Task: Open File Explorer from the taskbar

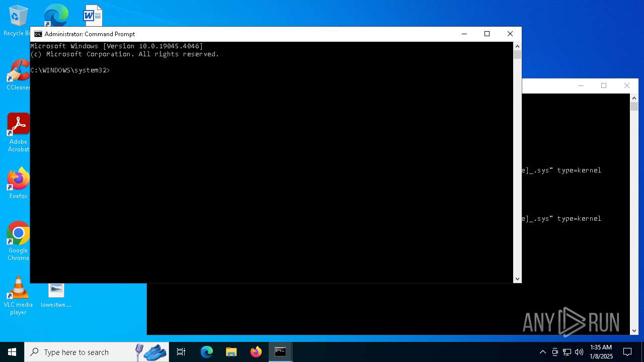Action: tap(231, 352)
